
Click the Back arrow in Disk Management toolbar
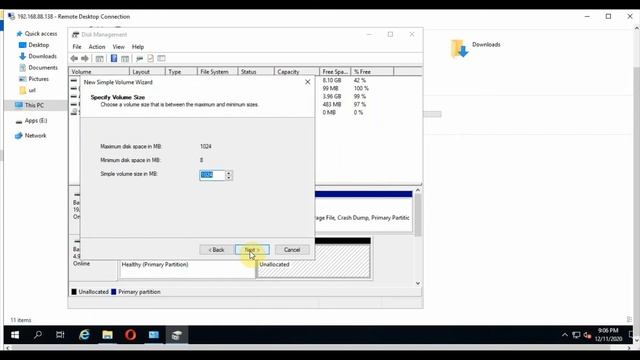[74, 58]
